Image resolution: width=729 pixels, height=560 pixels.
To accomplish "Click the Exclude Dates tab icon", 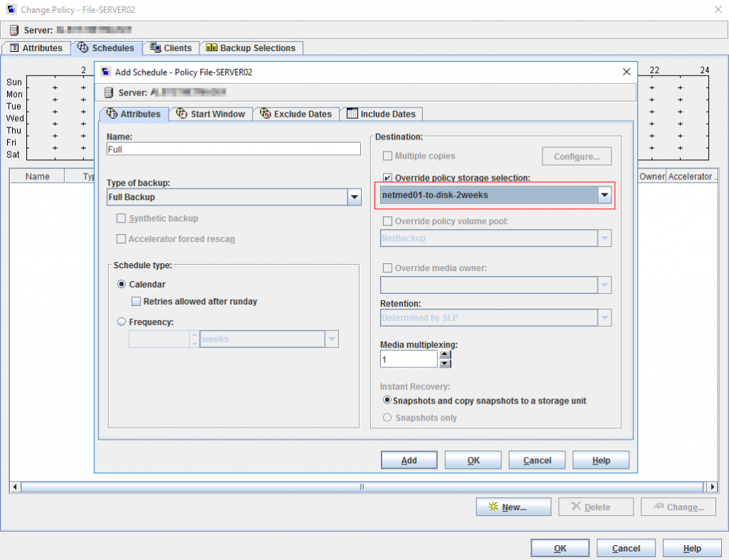I will pos(265,114).
